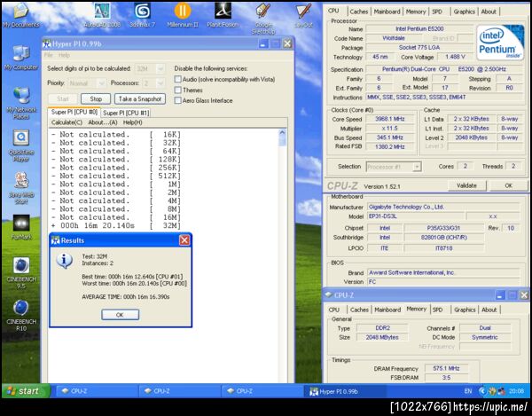
Task: Launch FurMark desktop shortcut
Action: 21,227
